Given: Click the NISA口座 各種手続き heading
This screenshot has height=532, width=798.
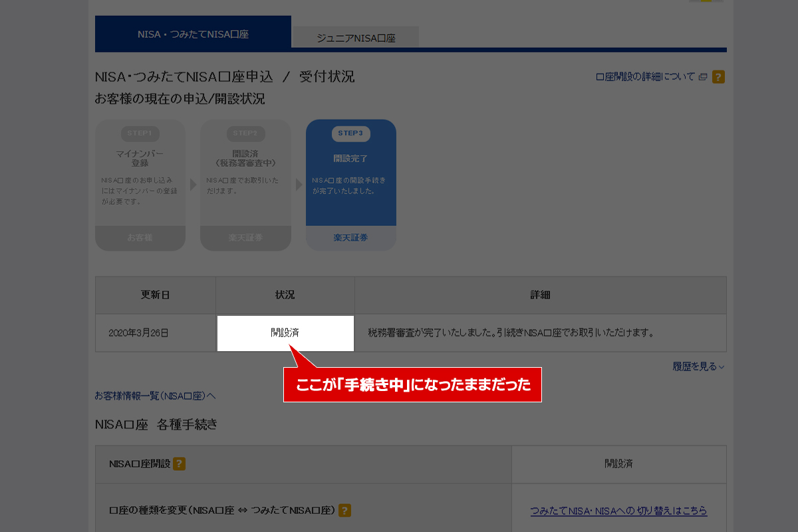Looking at the screenshot, I should pyautogui.click(x=156, y=424).
